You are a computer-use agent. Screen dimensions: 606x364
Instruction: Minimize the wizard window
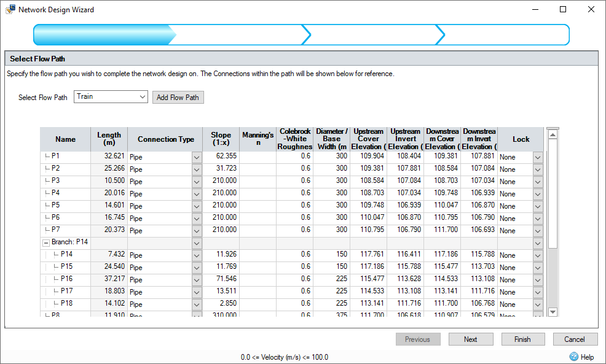535,9
